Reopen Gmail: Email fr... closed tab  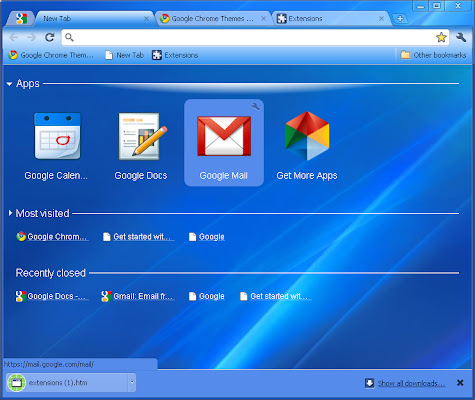coord(138,296)
